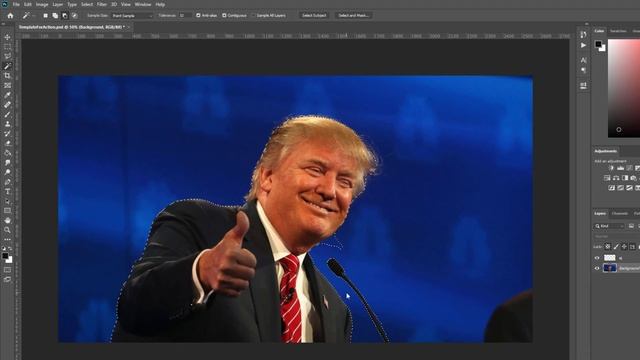Image resolution: width=640 pixels, height=360 pixels.
Task: Open the File menu
Action: pos(16,4)
